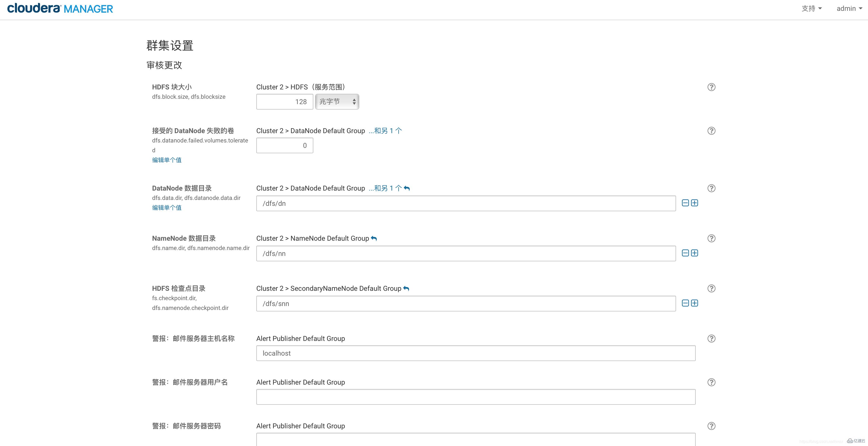Open '...和另 1 个' link for failed volumes
The height and width of the screenshot is (446, 868).
385,131
